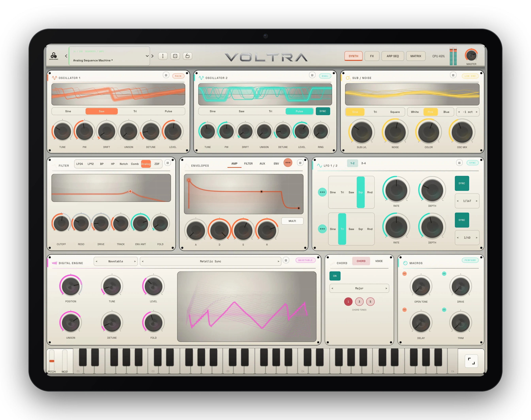Select the LP24 filter type

(79, 164)
